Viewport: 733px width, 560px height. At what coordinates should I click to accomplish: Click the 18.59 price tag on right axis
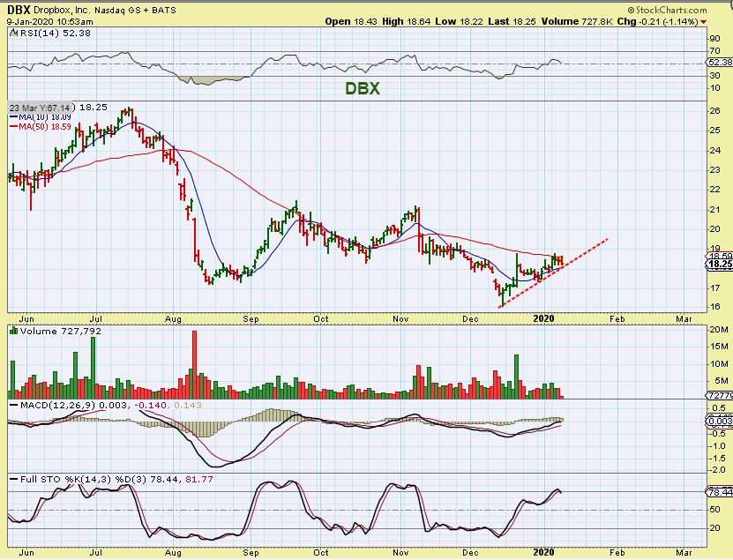click(720, 256)
